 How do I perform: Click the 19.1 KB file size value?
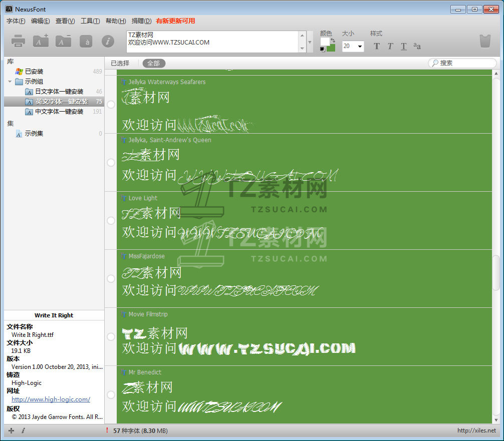coord(21,351)
